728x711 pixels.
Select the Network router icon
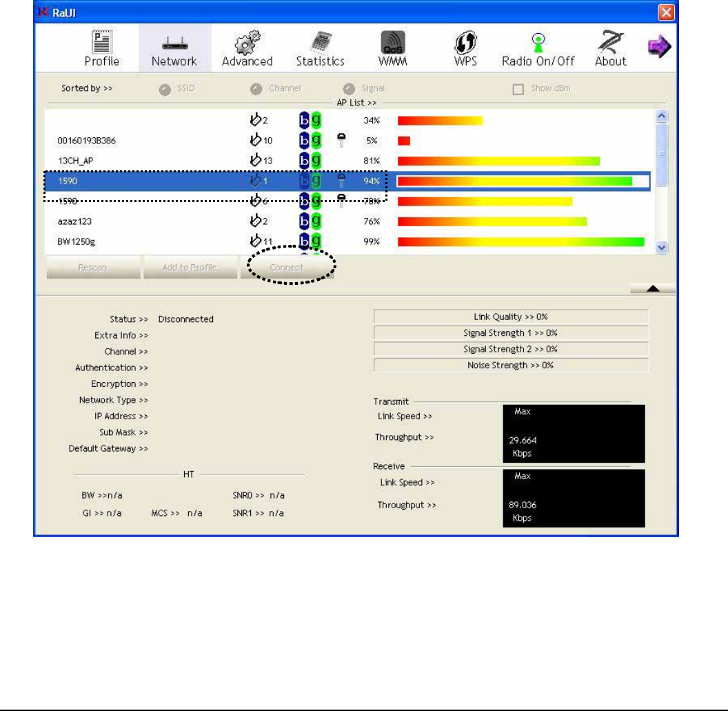[x=174, y=44]
